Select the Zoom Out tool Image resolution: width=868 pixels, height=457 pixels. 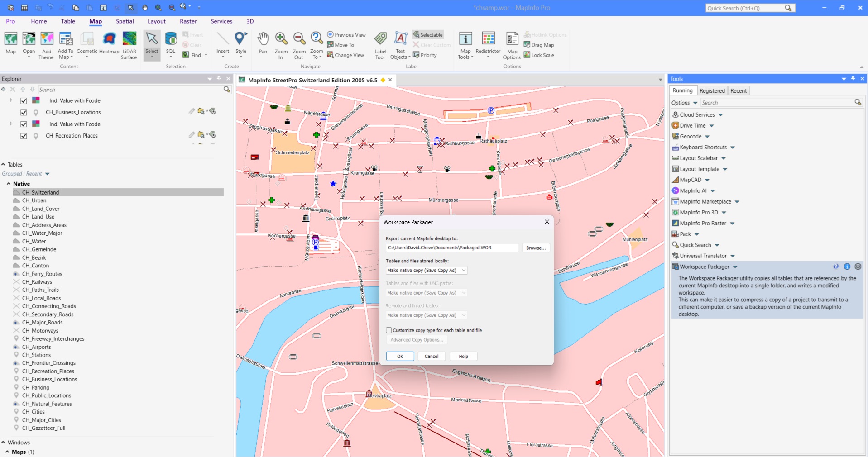(x=299, y=45)
